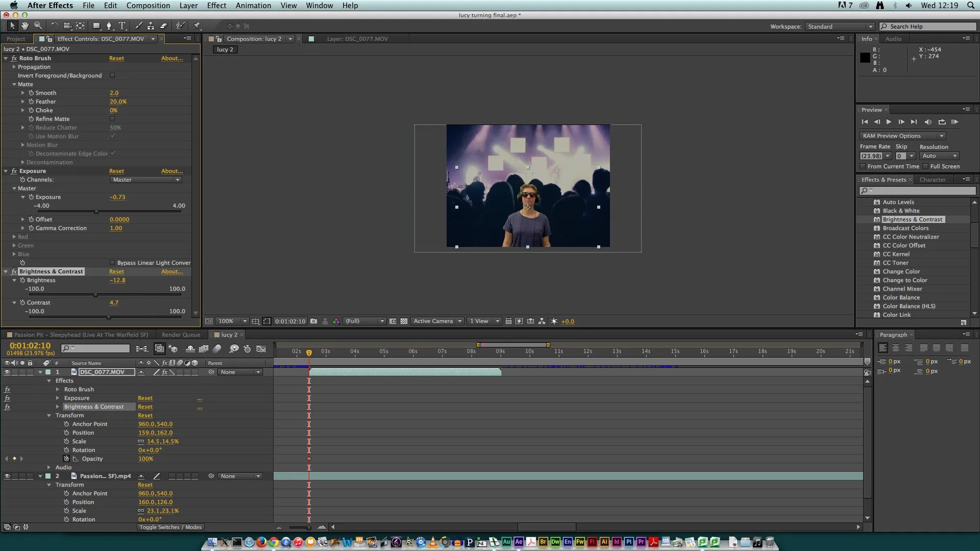Select the Eraser tool
The height and width of the screenshot is (551, 980).
pyautogui.click(x=164, y=26)
